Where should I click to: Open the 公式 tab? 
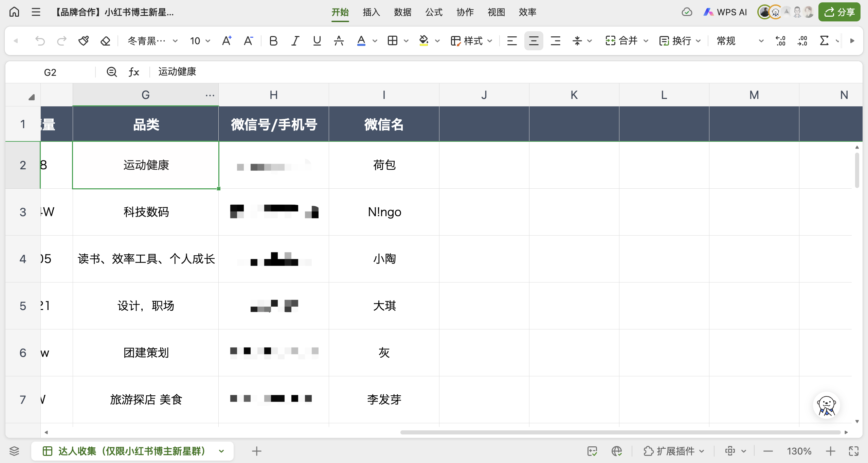tap(434, 12)
